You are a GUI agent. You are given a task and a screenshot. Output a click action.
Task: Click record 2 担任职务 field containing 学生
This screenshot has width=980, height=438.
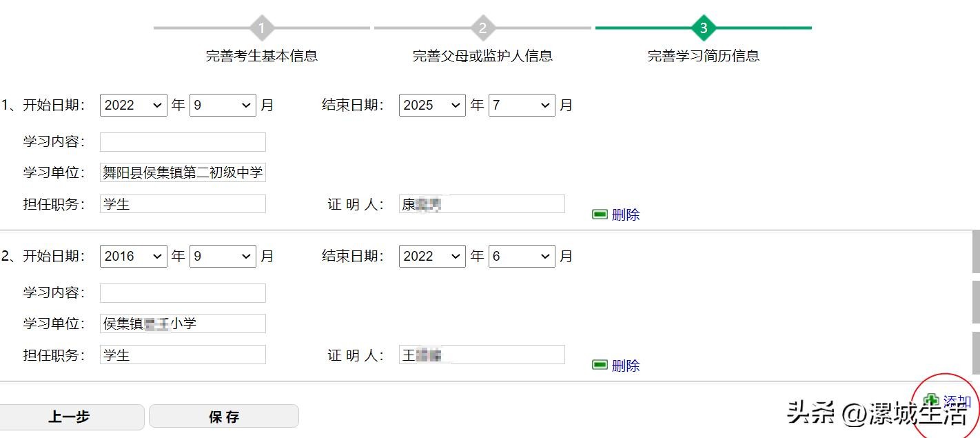pyautogui.click(x=183, y=355)
